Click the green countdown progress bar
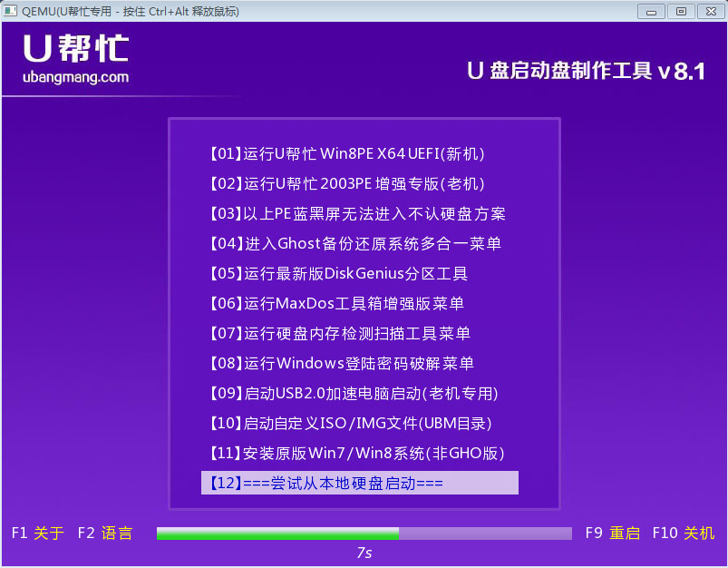Screen dimensions: 728x568 point(277,534)
